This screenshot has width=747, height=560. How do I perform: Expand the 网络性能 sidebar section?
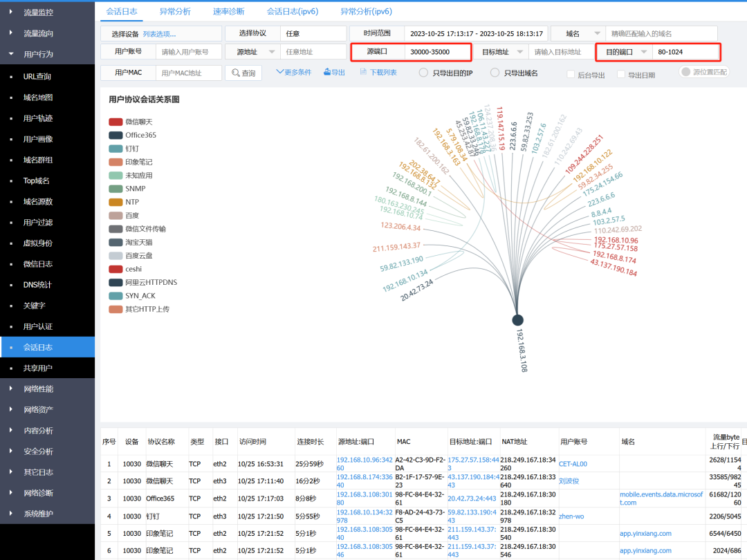(47, 389)
